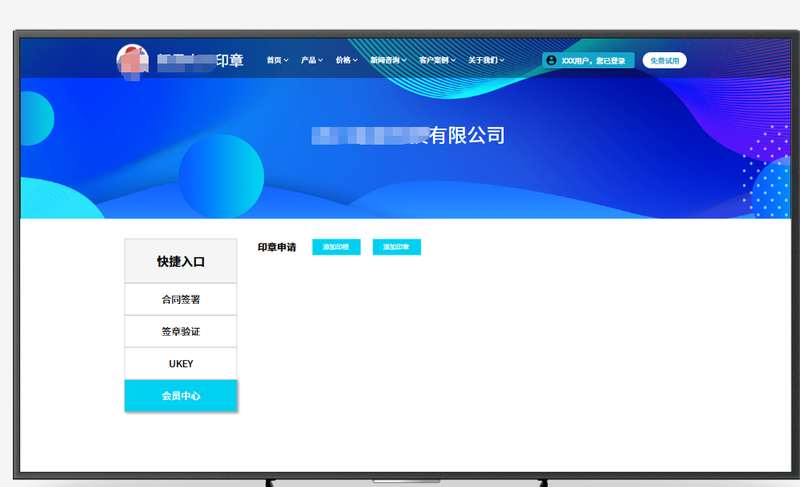Click the 添加印章 button
800x487 pixels.
point(396,247)
